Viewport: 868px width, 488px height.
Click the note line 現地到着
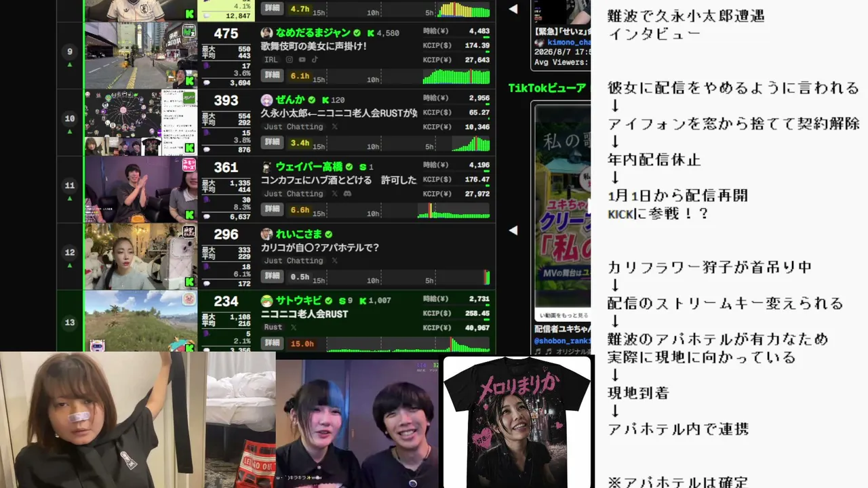pyautogui.click(x=639, y=392)
